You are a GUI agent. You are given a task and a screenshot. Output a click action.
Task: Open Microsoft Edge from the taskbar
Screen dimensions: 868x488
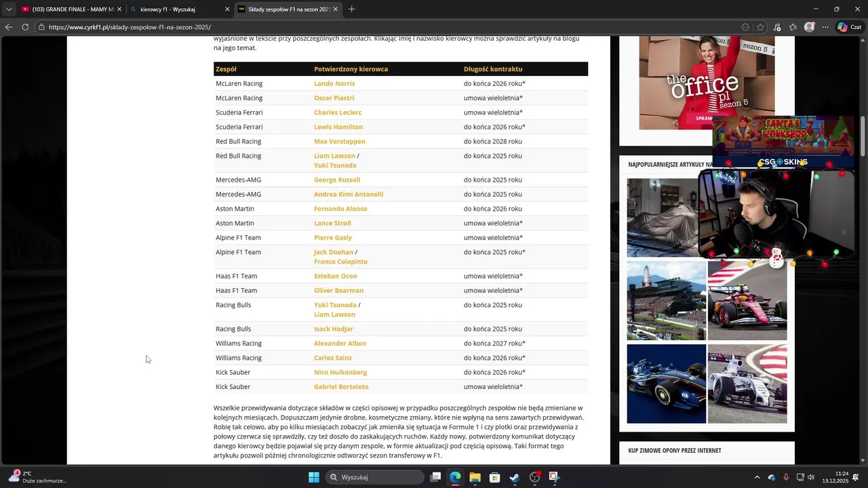coord(455,477)
